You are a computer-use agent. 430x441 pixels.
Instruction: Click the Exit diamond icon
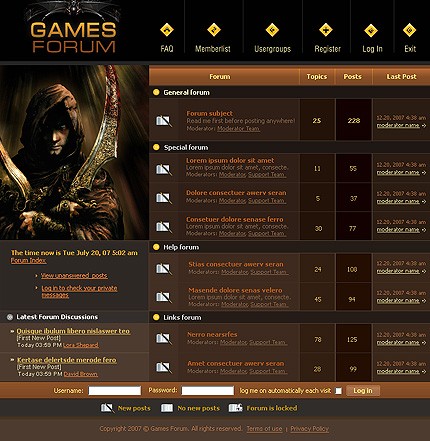tap(409, 30)
